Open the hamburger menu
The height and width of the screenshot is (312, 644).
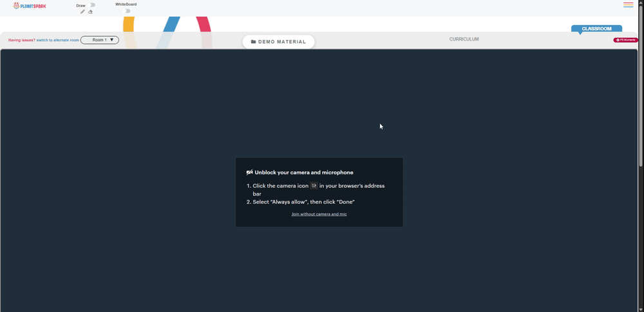(x=628, y=5)
